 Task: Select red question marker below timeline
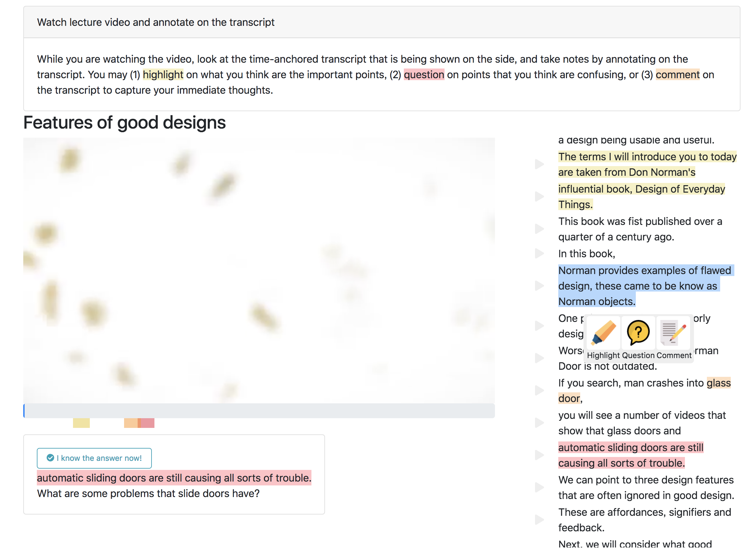pyautogui.click(x=147, y=423)
